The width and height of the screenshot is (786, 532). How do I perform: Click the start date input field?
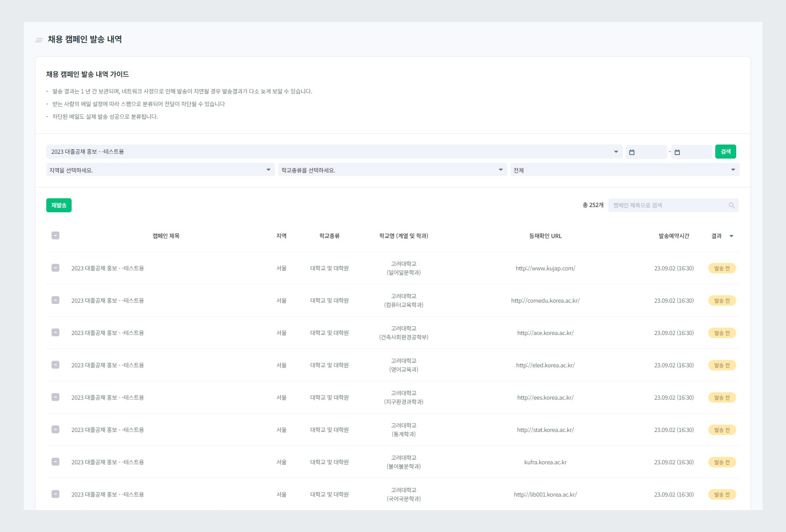click(x=646, y=152)
